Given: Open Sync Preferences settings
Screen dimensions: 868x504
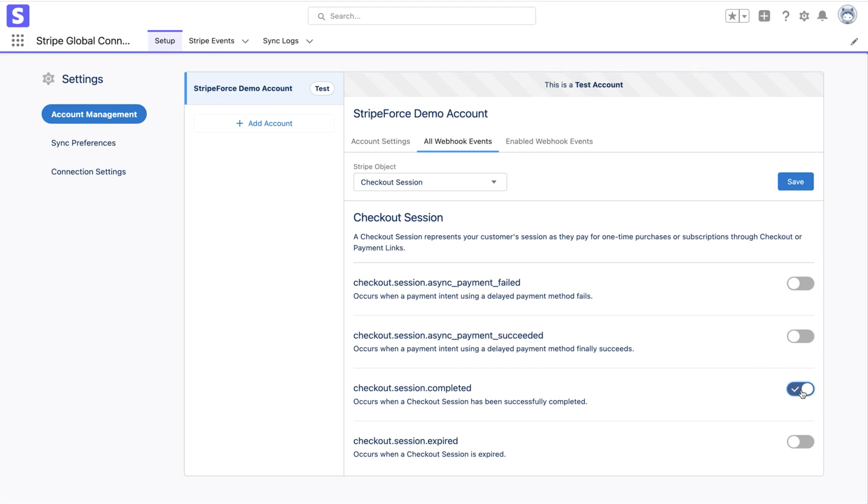Looking at the screenshot, I should pos(83,143).
